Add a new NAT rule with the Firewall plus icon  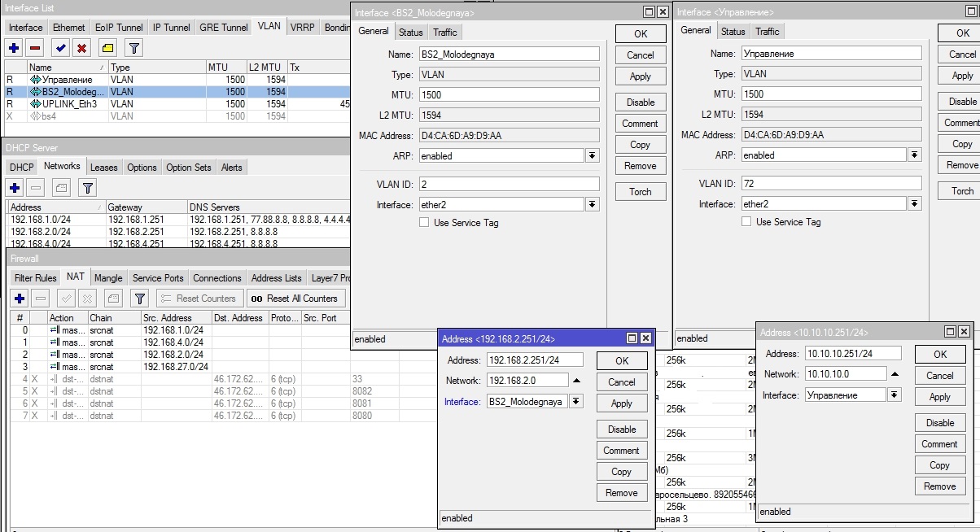coord(20,299)
